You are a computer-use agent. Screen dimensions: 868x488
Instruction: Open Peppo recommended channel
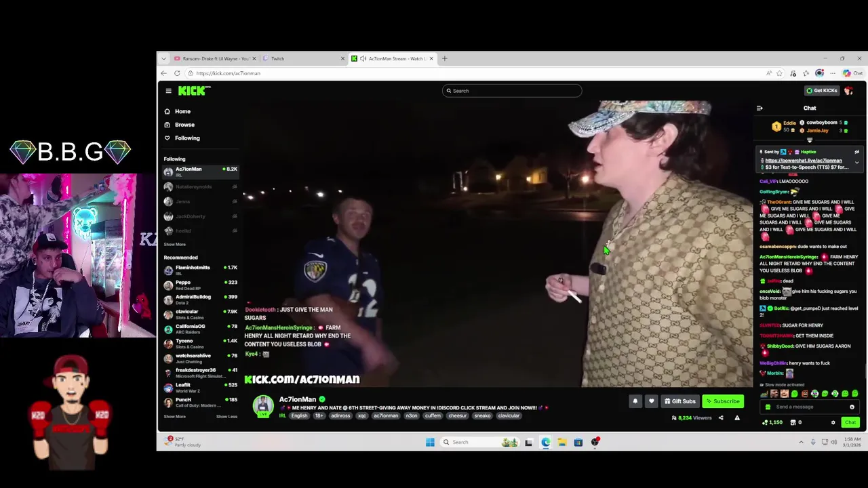[x=200, y=285]
